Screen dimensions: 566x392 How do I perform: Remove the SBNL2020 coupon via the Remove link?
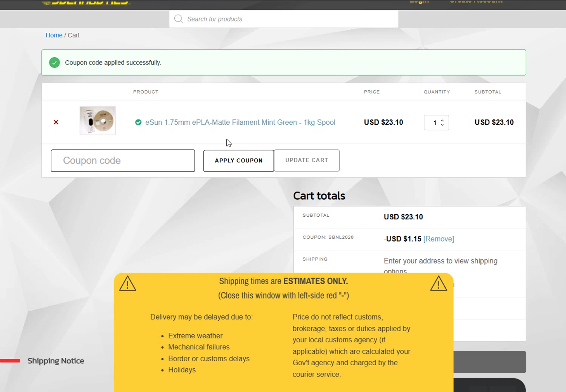(x=438, y=239)
